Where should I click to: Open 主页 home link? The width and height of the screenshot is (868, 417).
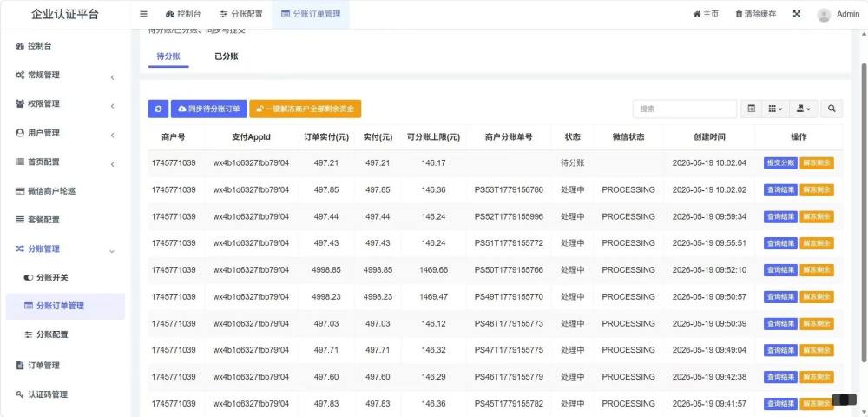(706, 15)
